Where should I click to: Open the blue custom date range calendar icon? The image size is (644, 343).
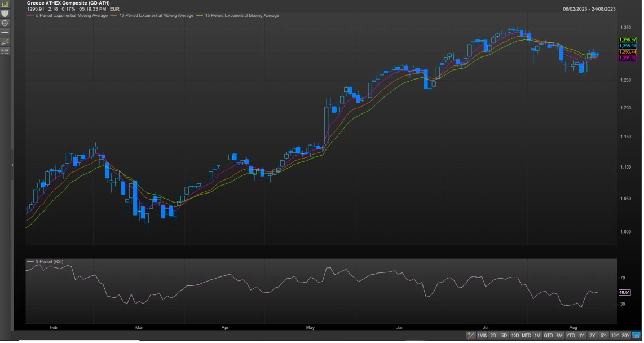[636, 336]
